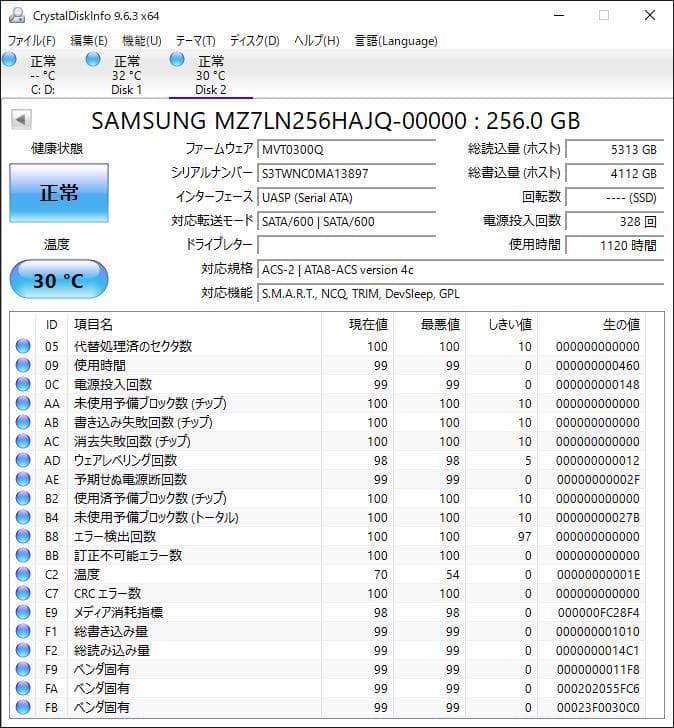The width and height of the screenshot is (674, 728).
Task: Open the ファイル(F) menu
Action: click(32, 41)
